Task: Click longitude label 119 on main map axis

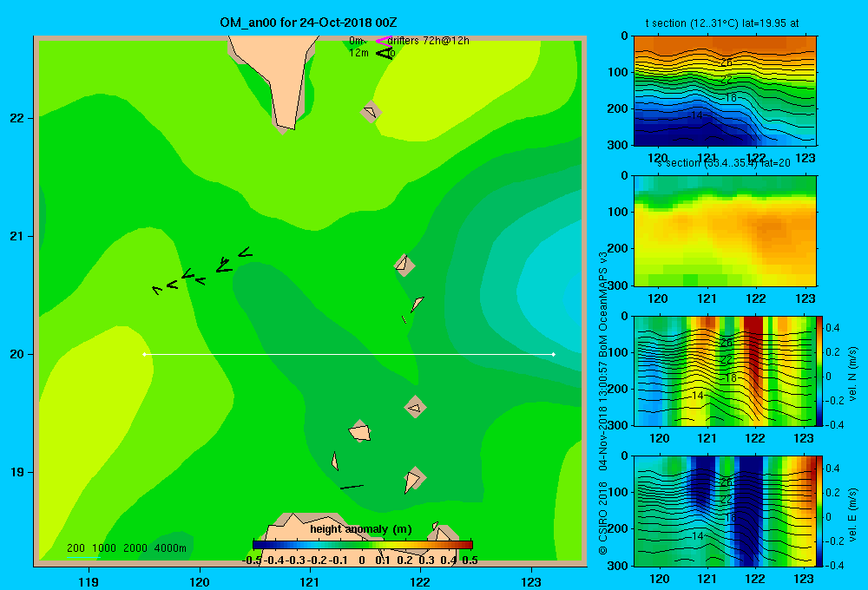Action: 89,582
